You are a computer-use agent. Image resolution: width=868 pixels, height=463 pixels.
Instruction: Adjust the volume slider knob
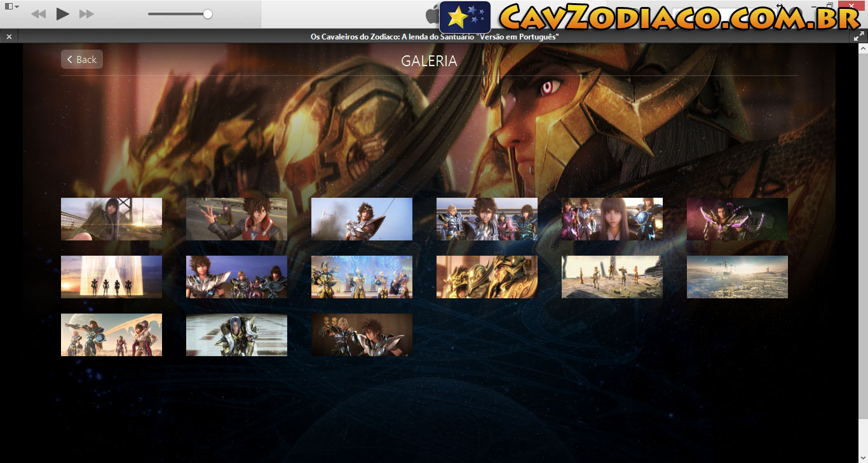[x=208, y=14]
